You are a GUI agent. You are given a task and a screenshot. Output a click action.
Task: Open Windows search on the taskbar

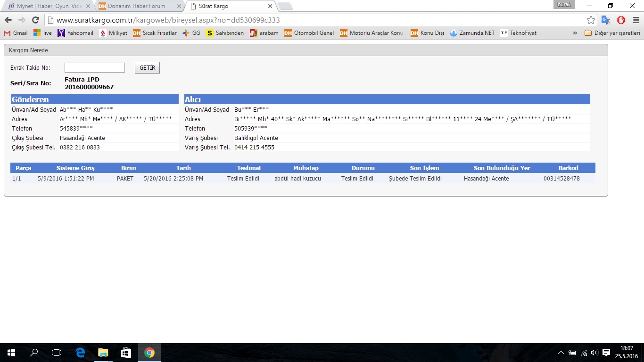pyautogui.click(x=34, y=353)
